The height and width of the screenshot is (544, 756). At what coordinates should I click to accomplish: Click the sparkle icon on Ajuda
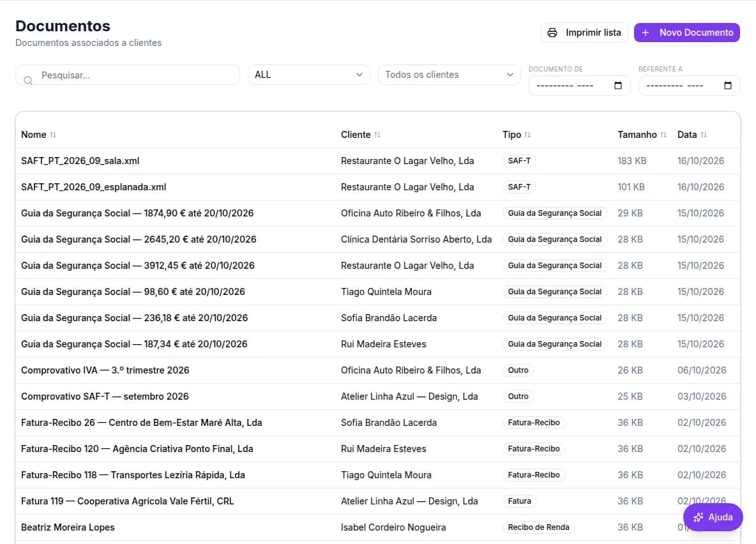click(x=698, y=517)
